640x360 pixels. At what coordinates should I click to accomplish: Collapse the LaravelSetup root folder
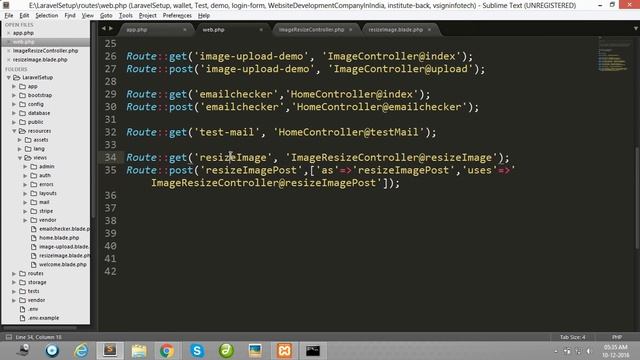[x=9, y=78]
